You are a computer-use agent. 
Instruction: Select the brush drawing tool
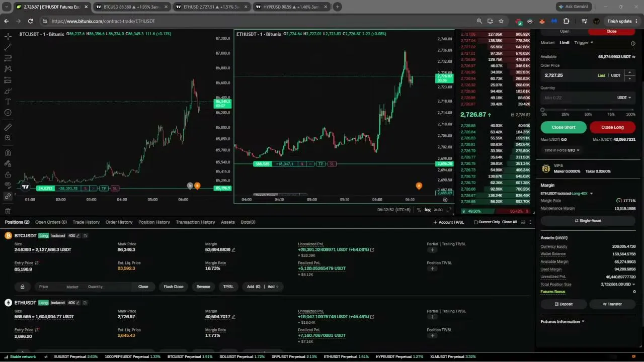pyautogui.click(x=8, y=91)
